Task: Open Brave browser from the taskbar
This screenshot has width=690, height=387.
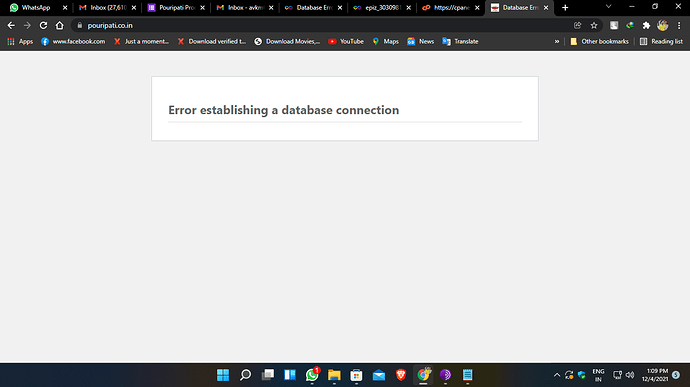Action: (401, 375)
